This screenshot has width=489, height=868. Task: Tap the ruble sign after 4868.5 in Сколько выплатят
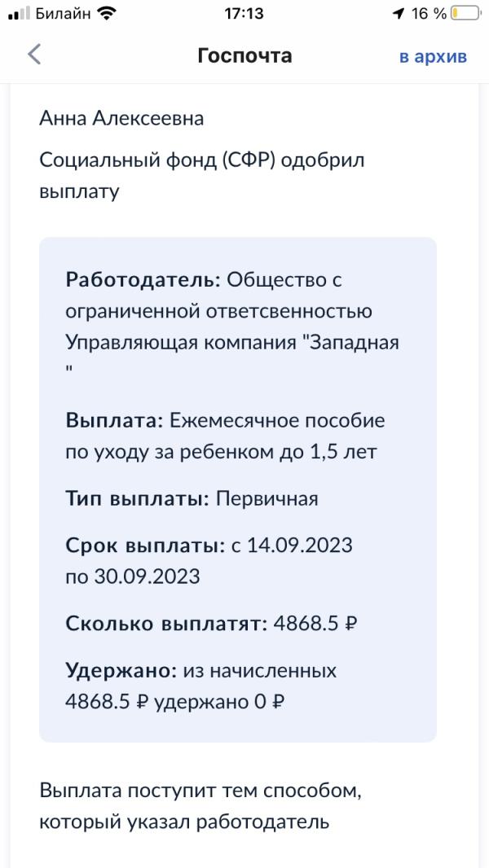(x=351, y=625)
